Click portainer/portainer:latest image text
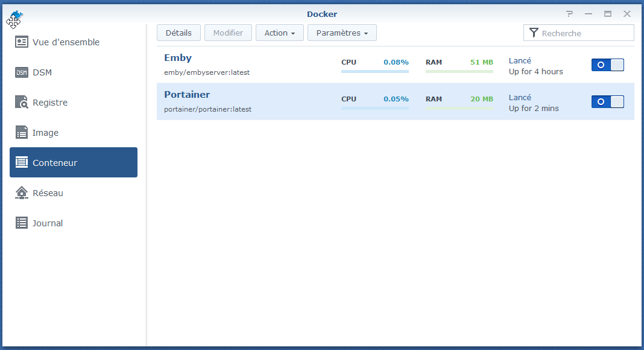 [x=208, y=109]
